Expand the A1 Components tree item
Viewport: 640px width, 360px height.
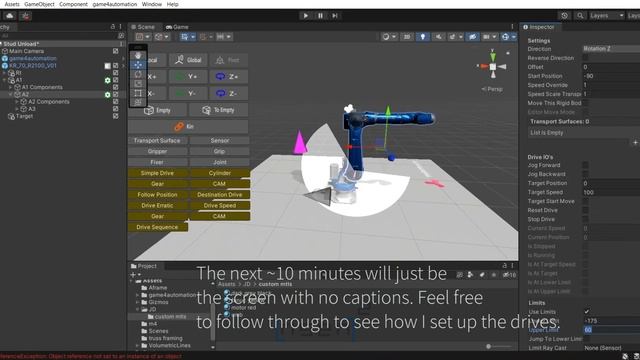tap(11, 87)
